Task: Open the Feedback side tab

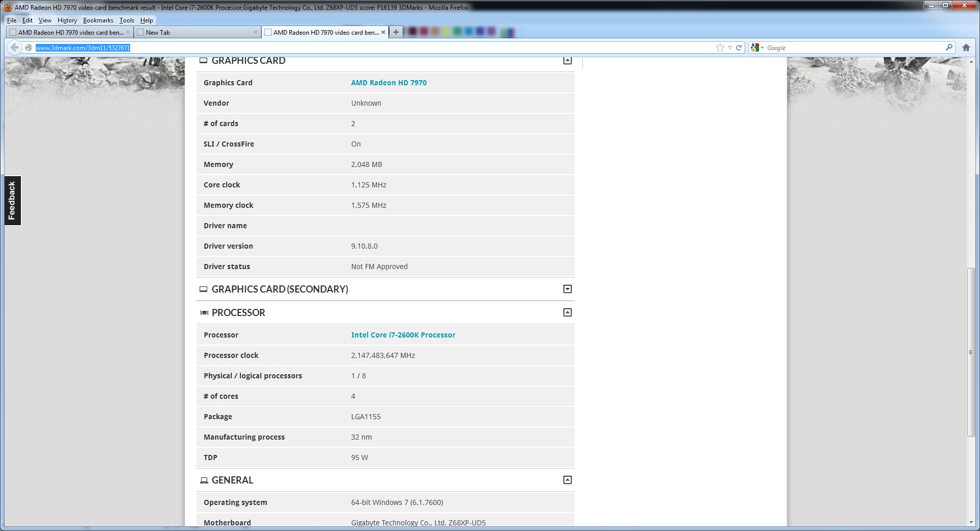Action: (x=12, y=201)
